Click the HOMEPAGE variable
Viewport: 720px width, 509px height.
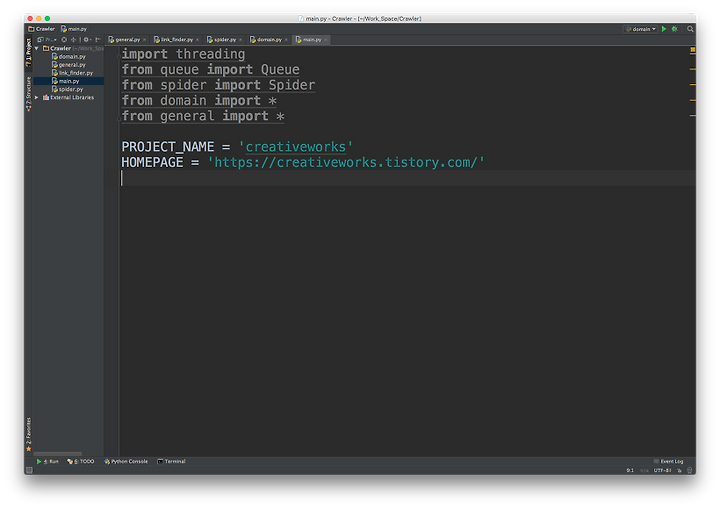pos(152,163)
